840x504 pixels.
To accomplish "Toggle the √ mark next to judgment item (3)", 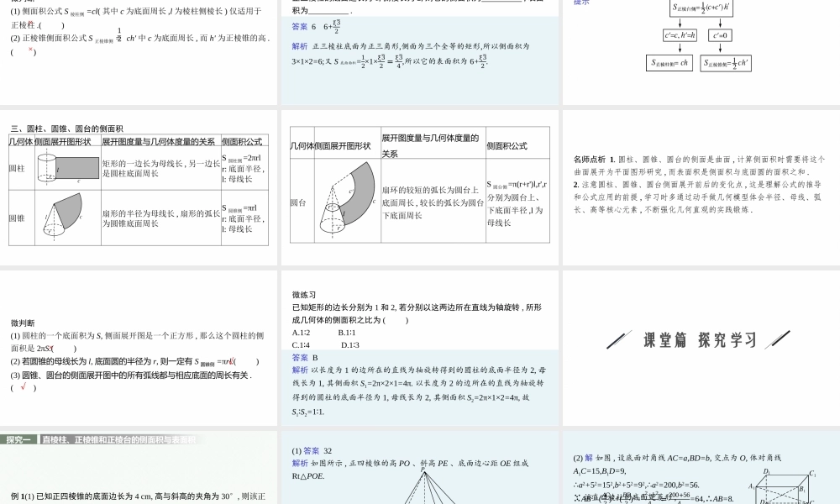I will [x=23, y=386].
